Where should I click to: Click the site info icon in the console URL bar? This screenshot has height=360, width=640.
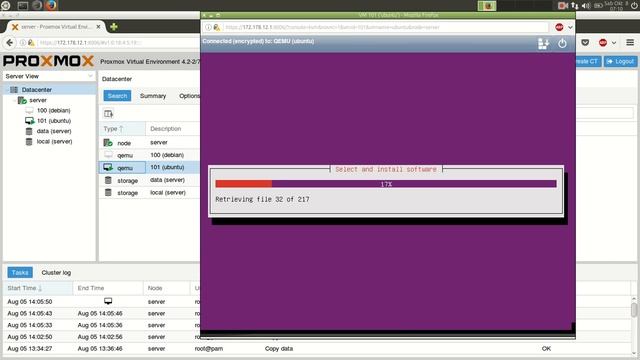(208, 27)
